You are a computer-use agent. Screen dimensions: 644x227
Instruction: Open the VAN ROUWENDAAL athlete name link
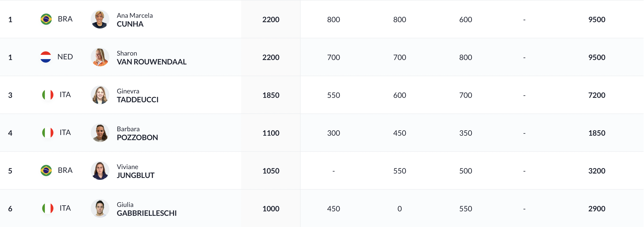tap(152, 62)
